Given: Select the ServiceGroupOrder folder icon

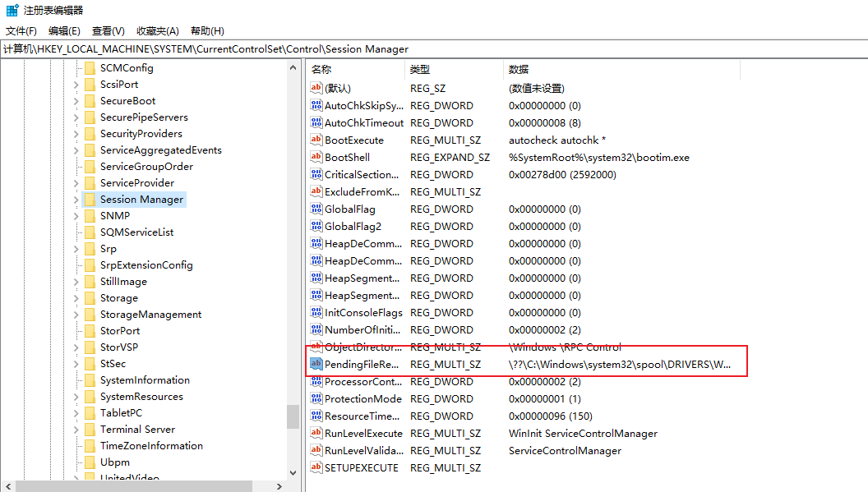Looking at the screenshot, I should 90,167.
